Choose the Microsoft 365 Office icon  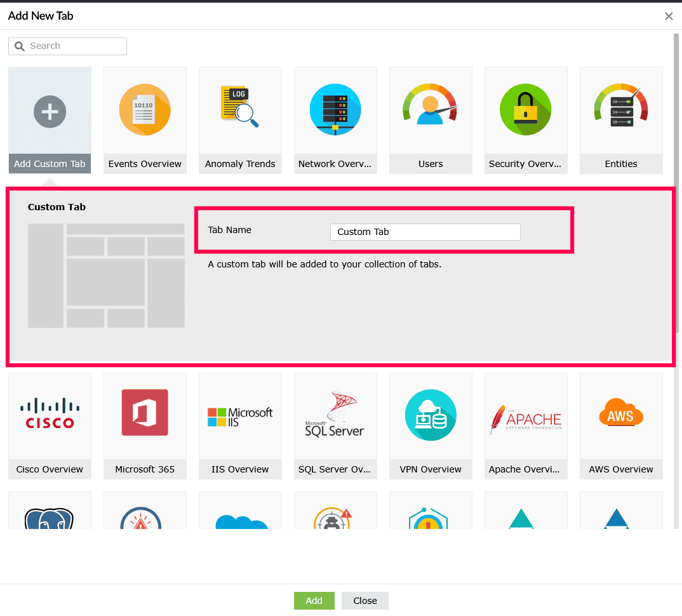(x=145, y=412)
